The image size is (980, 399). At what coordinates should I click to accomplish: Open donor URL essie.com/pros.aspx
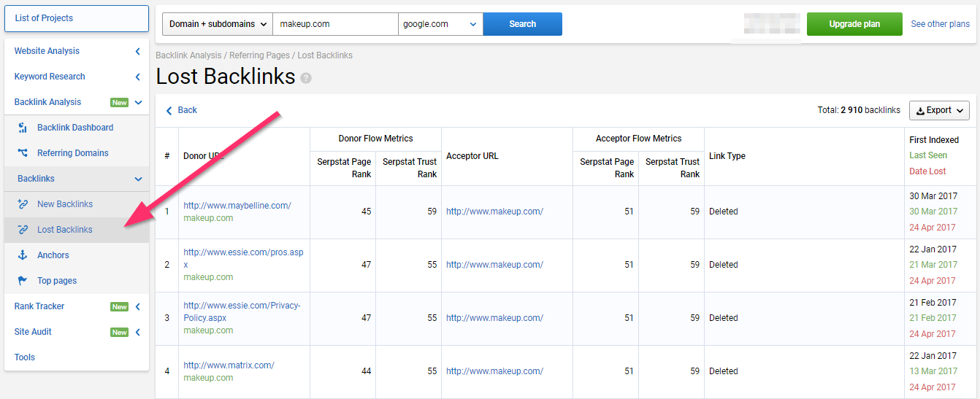[x=243, y=259]
